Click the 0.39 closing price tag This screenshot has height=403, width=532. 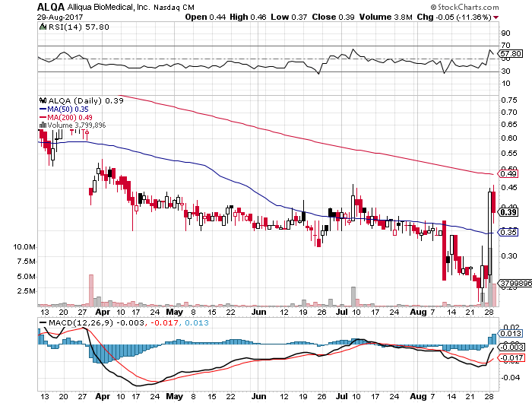coord(509,212)
